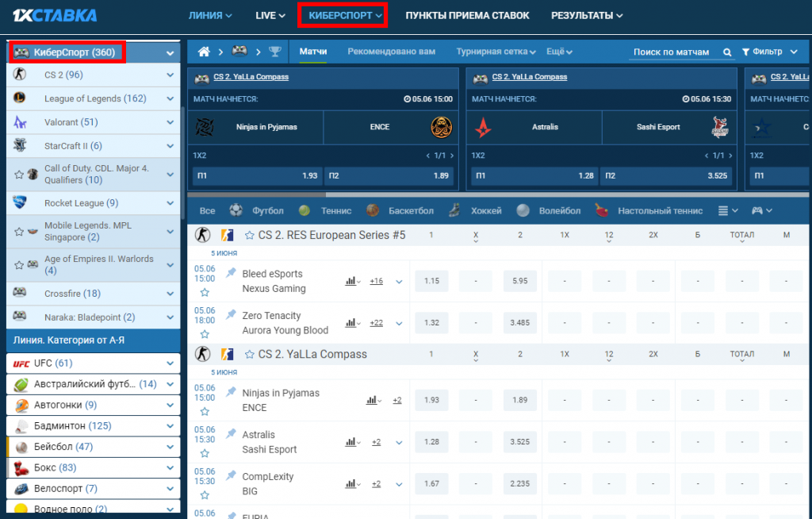Select the Волейбол sport filter
Viewport: 812px width, 519px height.
559,211
